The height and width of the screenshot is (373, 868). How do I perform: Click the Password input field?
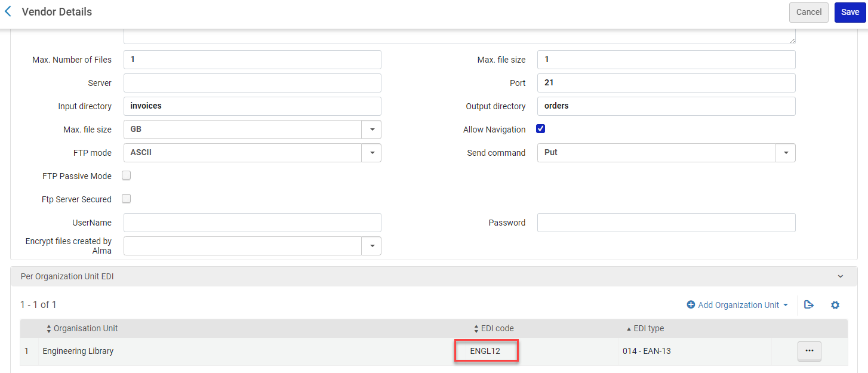pyautogui.click(x=666, y=223)
